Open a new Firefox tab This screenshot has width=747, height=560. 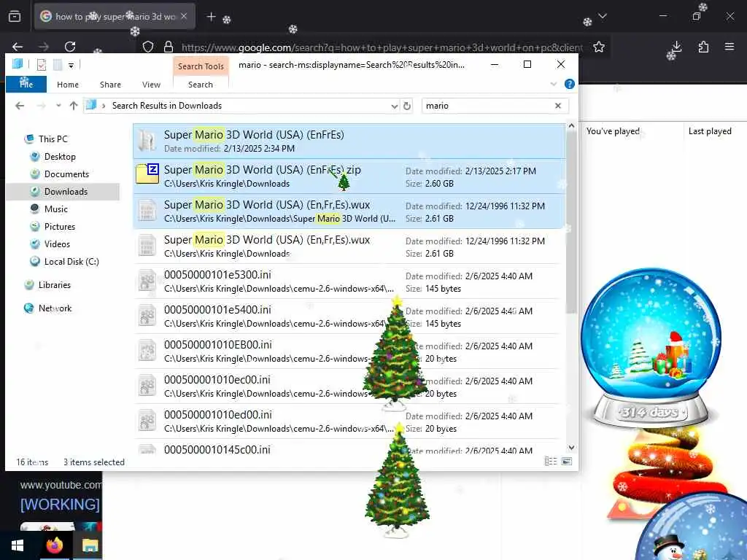pos(211,17)
